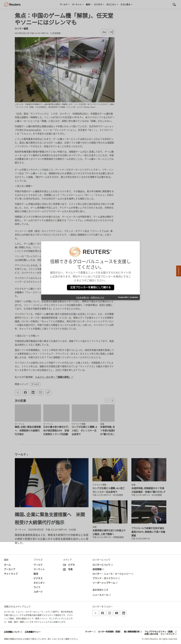Expand the オピニオン menu in header
This screenshot has height=644, width=181.
coord(112,5)
